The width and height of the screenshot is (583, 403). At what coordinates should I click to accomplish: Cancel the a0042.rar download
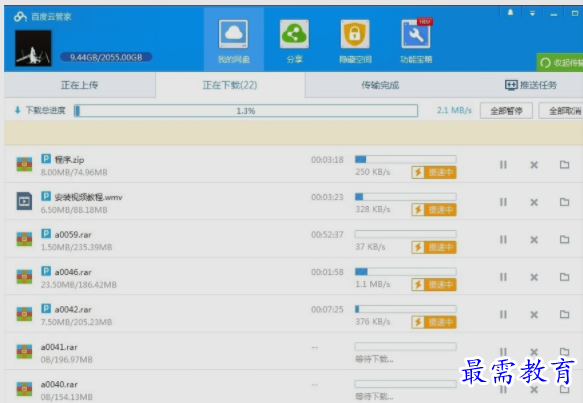click(534, 315)
